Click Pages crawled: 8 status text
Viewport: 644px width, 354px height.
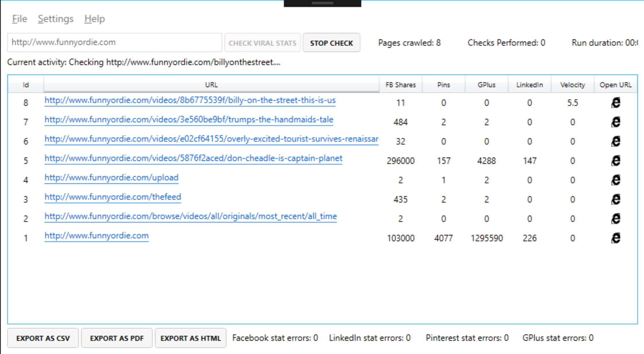click(x=409, y=43)
